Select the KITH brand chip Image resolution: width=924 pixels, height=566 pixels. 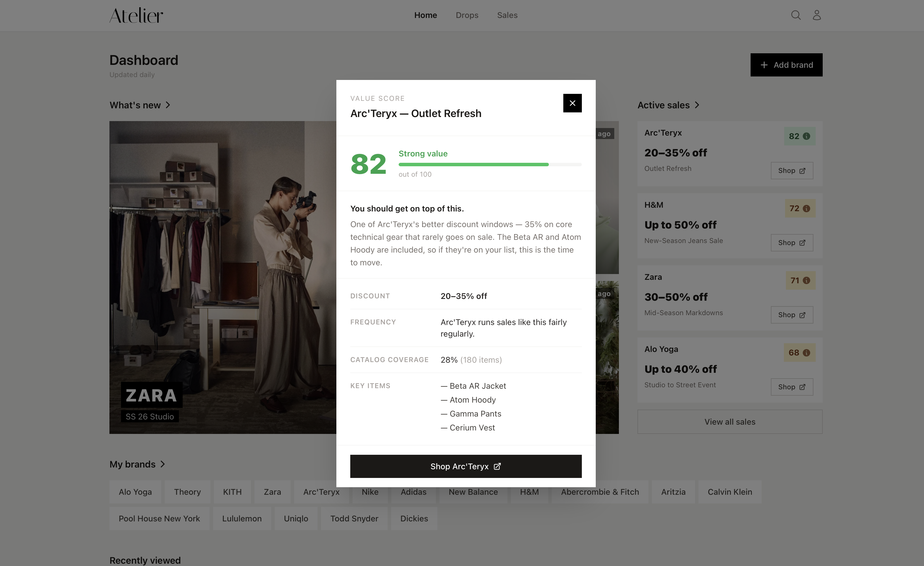[x=232, y=492]
